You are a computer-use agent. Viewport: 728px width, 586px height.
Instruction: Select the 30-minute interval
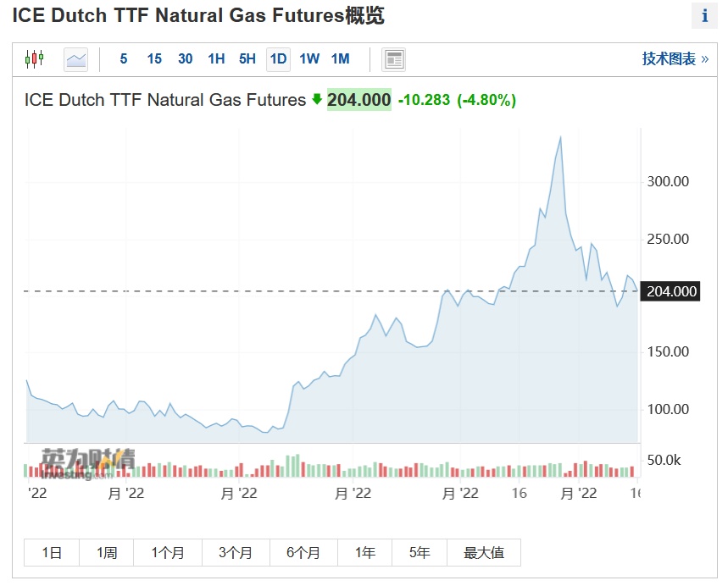tap(186, 59)
